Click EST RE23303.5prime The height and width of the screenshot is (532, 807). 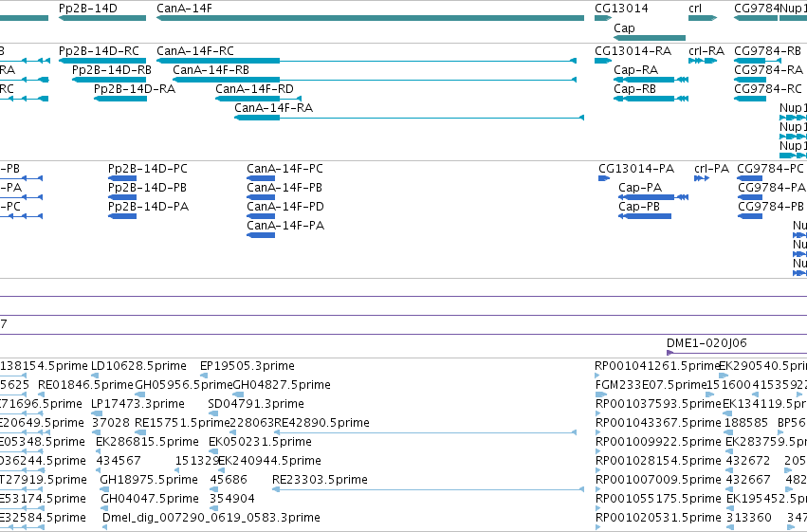[x=320, y=480]
